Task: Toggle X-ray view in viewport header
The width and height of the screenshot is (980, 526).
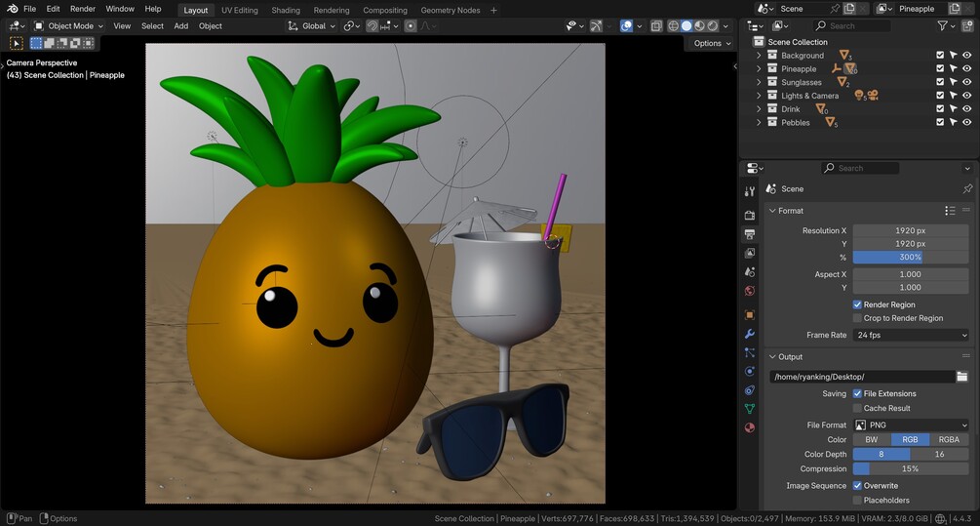Action: tap(656, 25)
